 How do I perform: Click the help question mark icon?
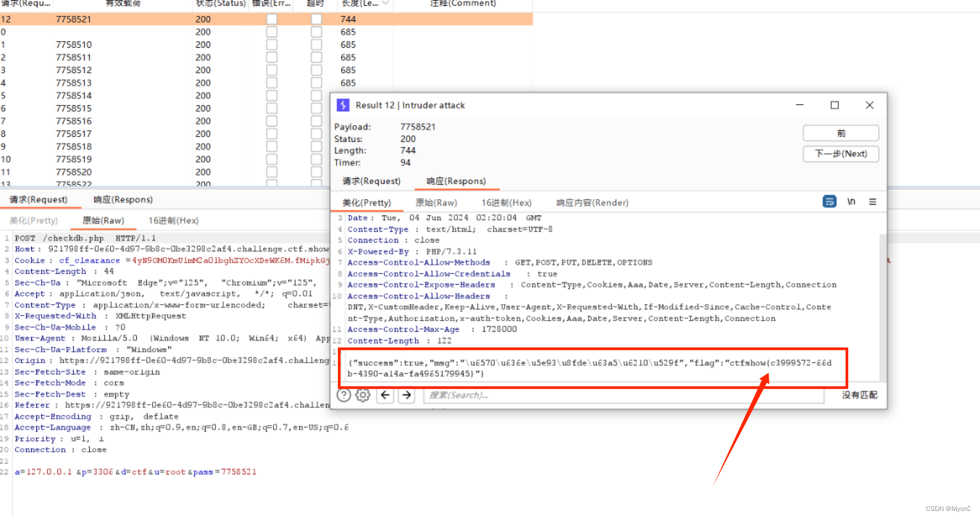click(x=344, y=395)
